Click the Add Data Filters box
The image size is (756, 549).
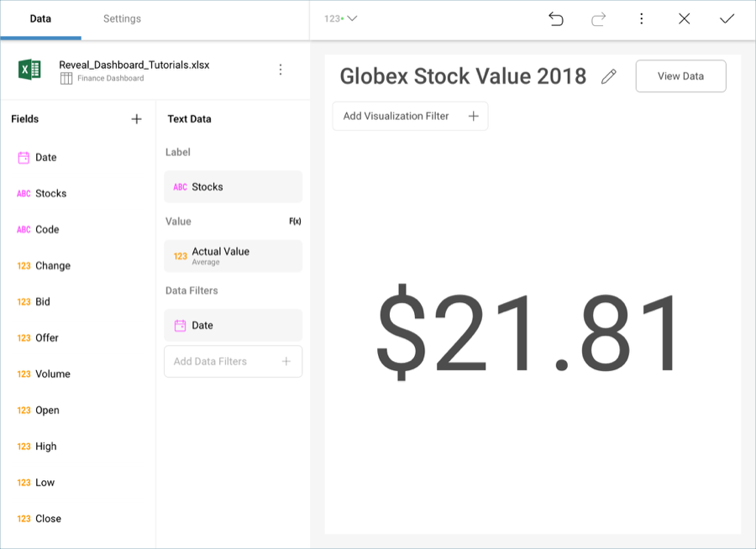click(x=233, y=362)
